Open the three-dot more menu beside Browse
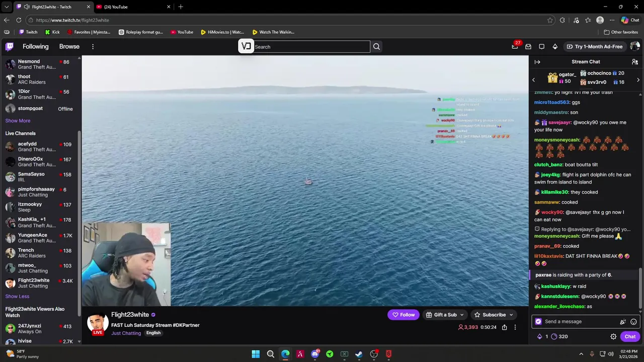The image size is (644, 362). [93, 46]
